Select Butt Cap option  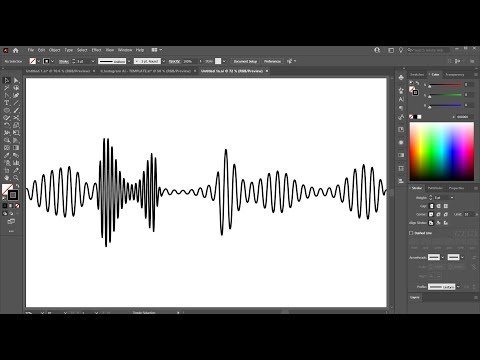point(431,206)
